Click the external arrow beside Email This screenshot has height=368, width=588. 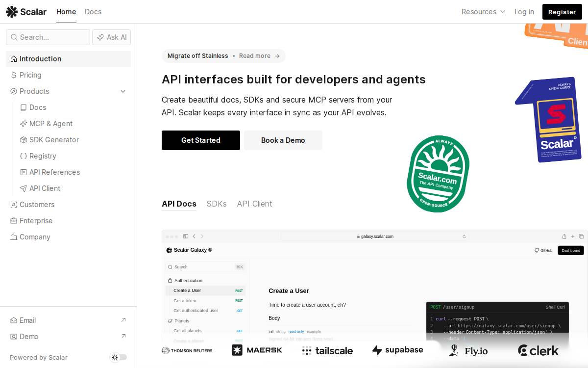[x=123, y=320]
